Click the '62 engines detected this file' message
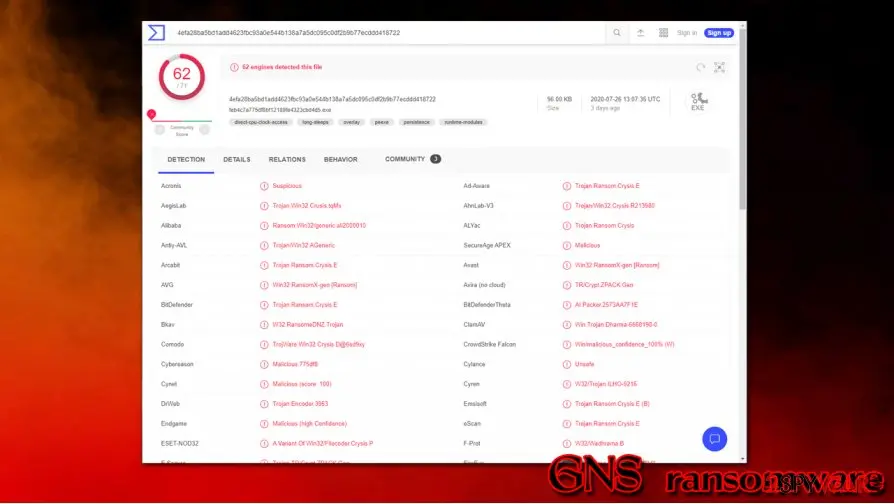The width and height of the screenshot is (894, 504). pyautogui.click(x=282, y=67)
